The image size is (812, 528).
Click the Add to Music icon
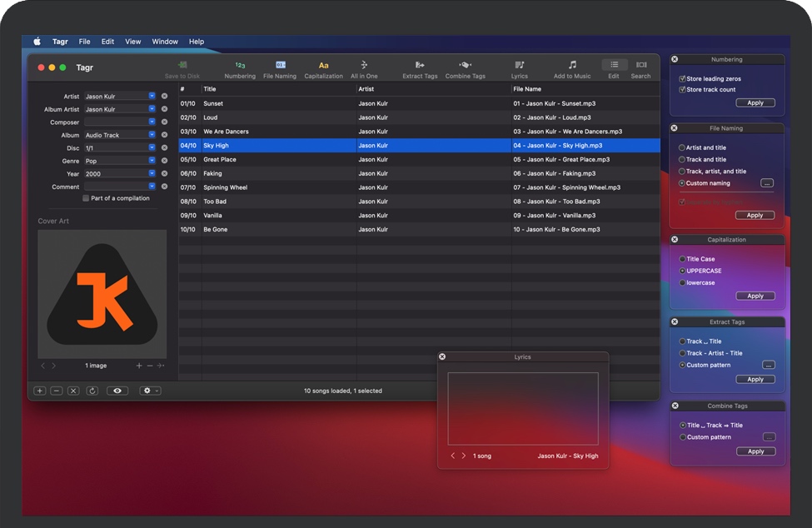pyautogui.click(x=572, y=65)
